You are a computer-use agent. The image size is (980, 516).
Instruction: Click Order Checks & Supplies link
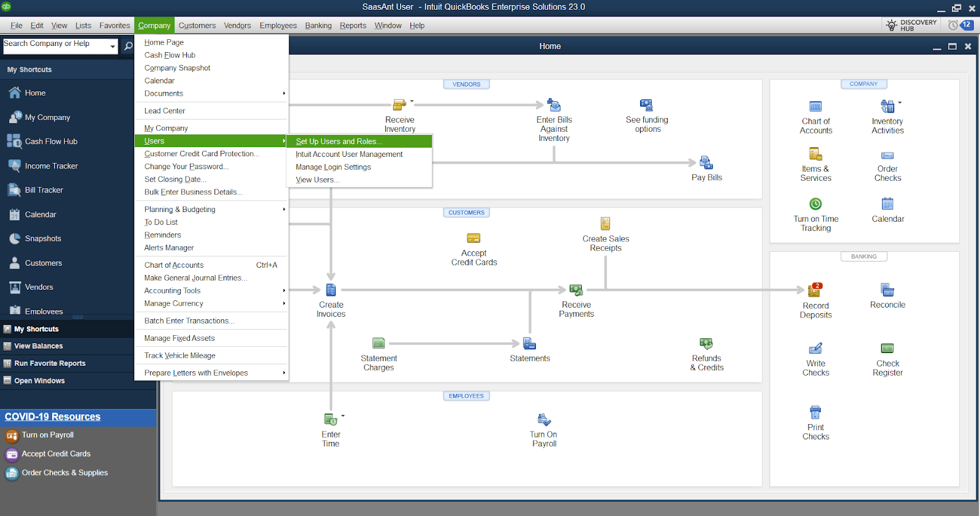pos(64,473)
